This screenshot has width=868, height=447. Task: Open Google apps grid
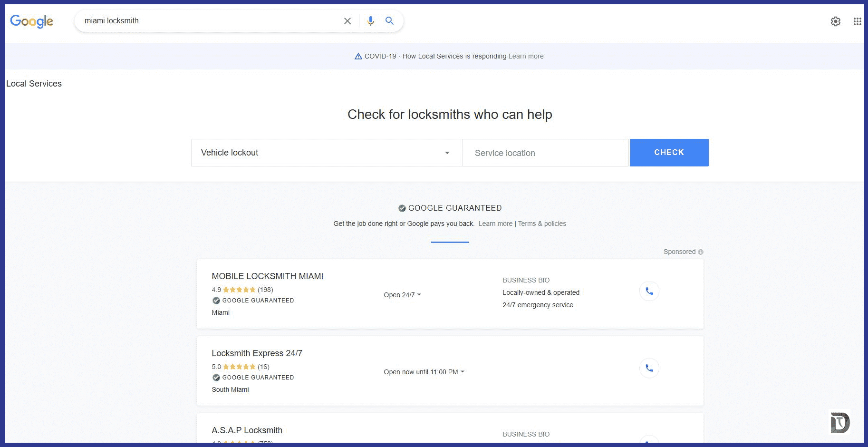[x=857, y=21]
